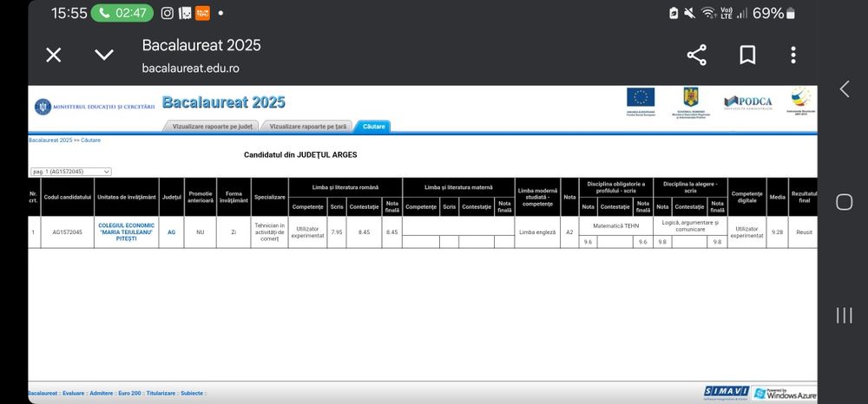Open the Admitere footer link
Viewport: 868px width, 404px height.
pyautogui.click(x=102, y=394)
